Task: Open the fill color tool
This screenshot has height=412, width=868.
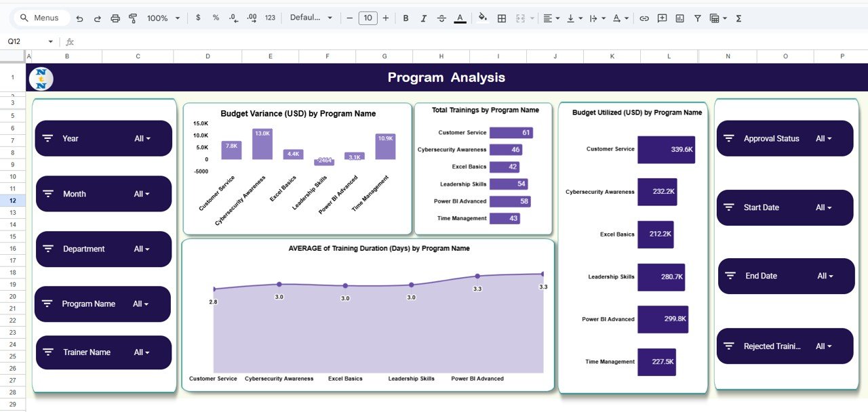Action: 482,18
